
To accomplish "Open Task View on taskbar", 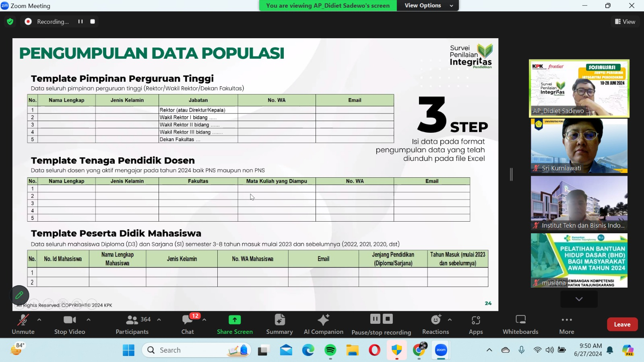I will (x=263, y=350).
